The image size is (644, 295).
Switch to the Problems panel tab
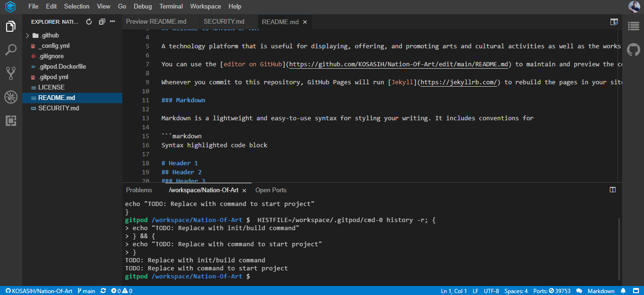point(139,190)
